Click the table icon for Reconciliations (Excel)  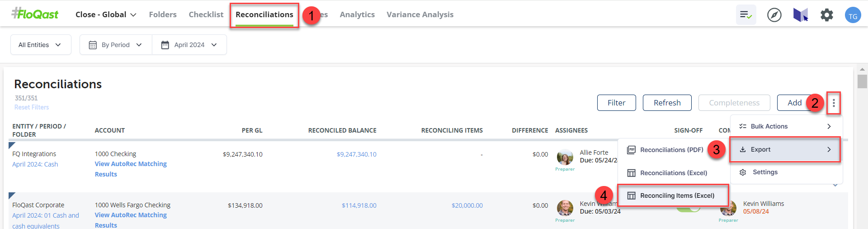tap(632, 173)
